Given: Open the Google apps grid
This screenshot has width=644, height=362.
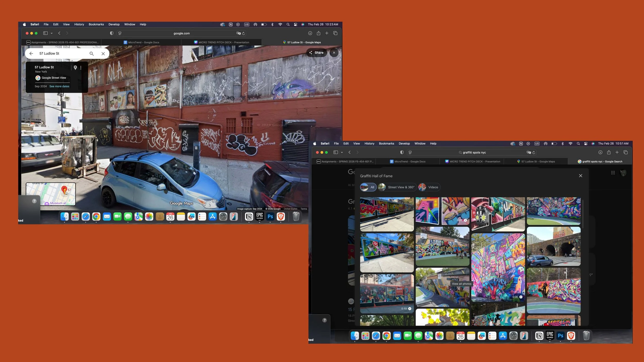Looking at the screenshot, I should (x=613, y=173).
